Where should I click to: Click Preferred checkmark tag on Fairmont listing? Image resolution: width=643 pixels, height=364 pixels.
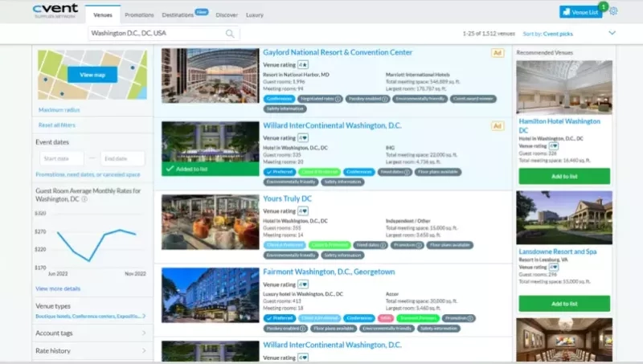279,318
